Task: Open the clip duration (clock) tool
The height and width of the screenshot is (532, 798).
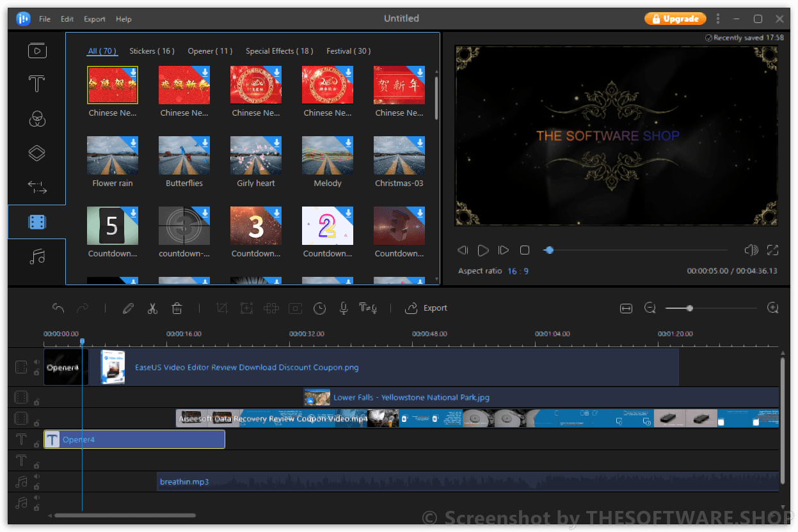Action: (319, 308)
